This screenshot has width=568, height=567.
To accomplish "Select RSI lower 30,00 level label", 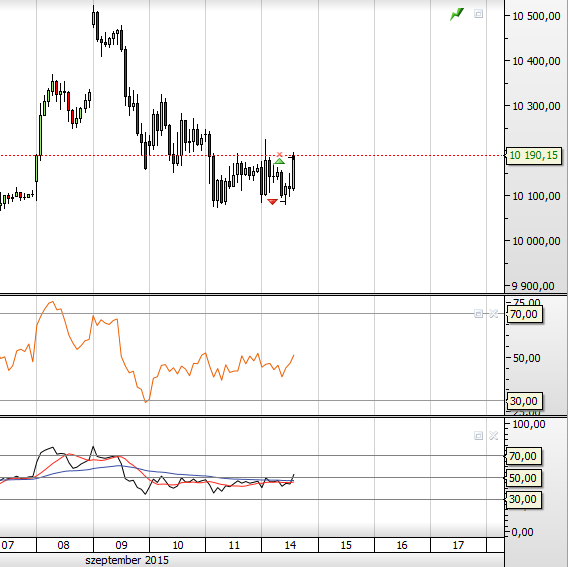I will (x=524, y=401).
